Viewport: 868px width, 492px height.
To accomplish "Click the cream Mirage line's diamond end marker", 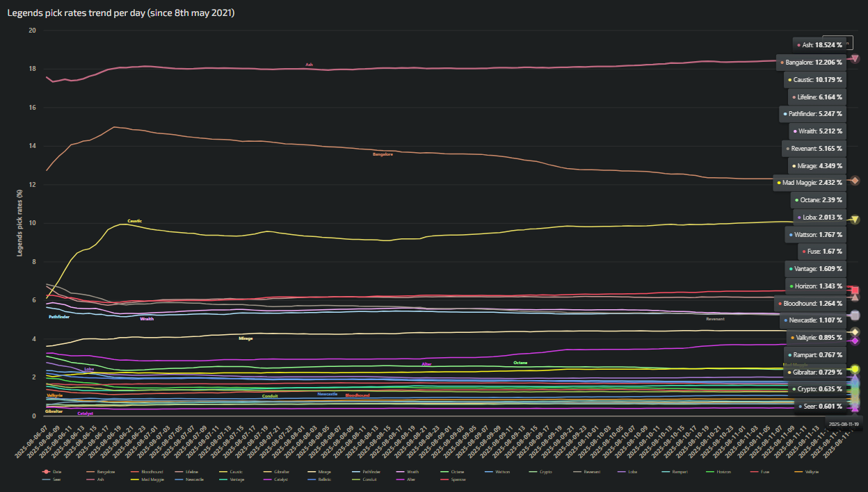I will point(855,332).
